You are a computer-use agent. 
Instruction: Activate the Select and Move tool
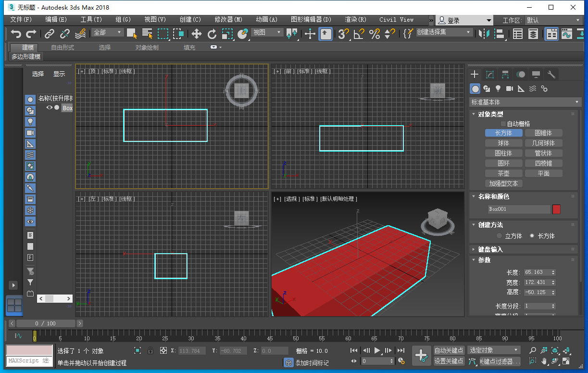196,33
